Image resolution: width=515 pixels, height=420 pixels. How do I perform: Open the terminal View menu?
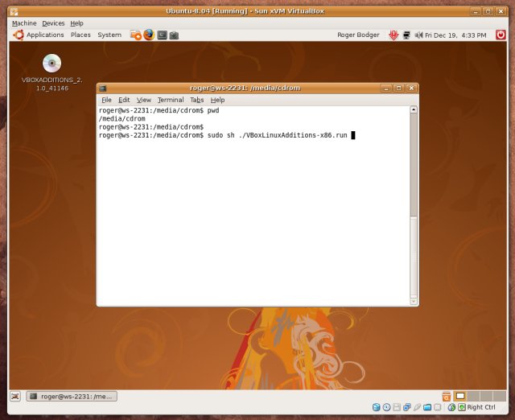click(x=143, y=100)
